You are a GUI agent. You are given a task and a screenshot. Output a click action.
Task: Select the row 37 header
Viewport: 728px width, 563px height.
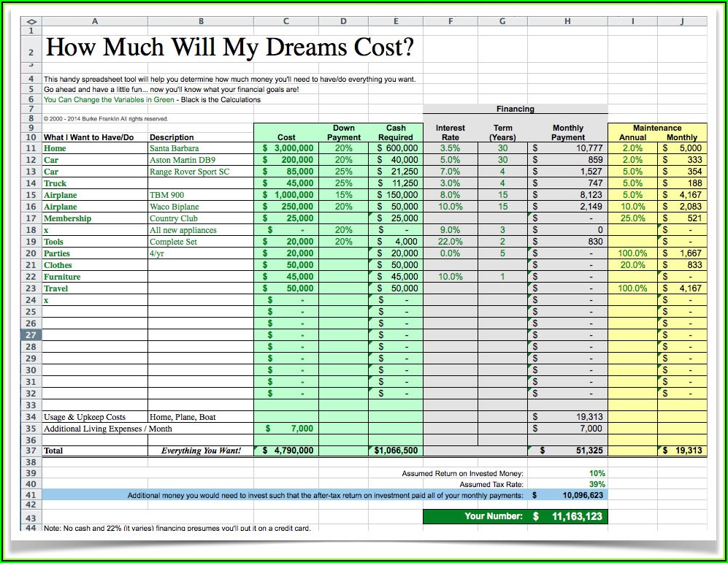tap(31, 451)
